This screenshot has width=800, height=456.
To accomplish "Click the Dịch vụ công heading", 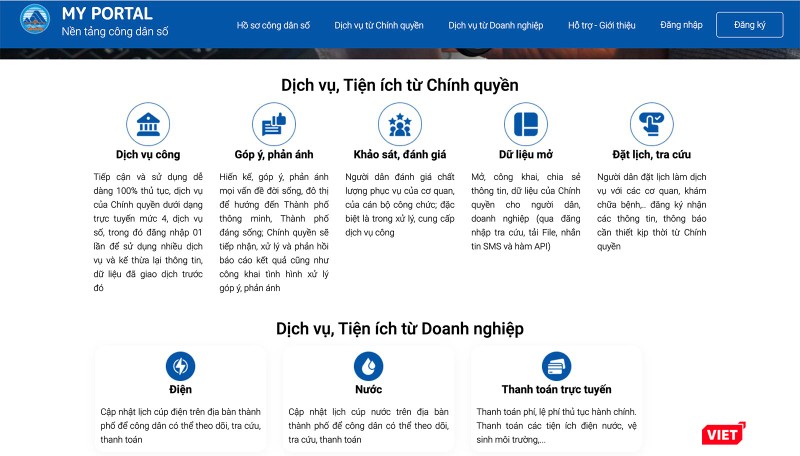I will [148, 155].
